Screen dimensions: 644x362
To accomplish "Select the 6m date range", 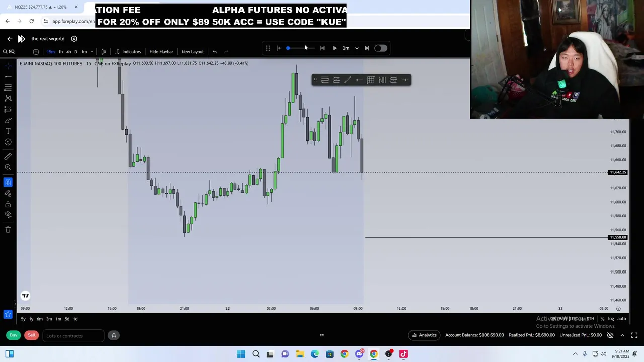I will (x=40, y=319).
